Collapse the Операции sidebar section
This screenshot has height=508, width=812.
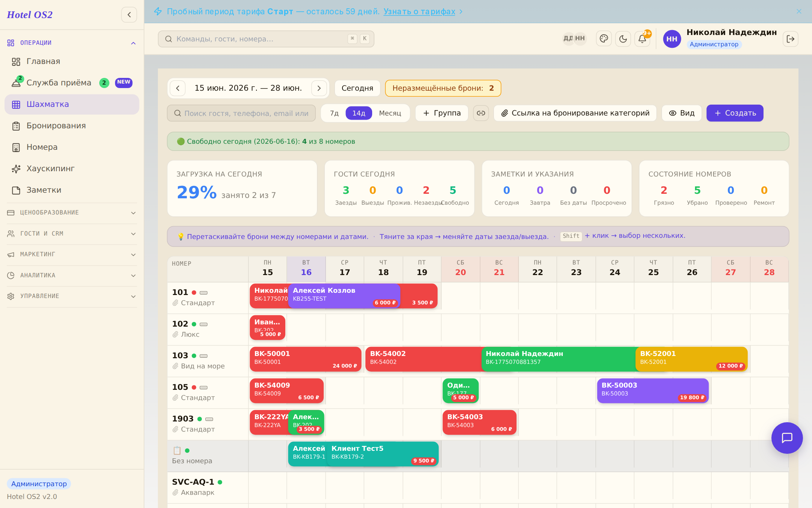71,43
